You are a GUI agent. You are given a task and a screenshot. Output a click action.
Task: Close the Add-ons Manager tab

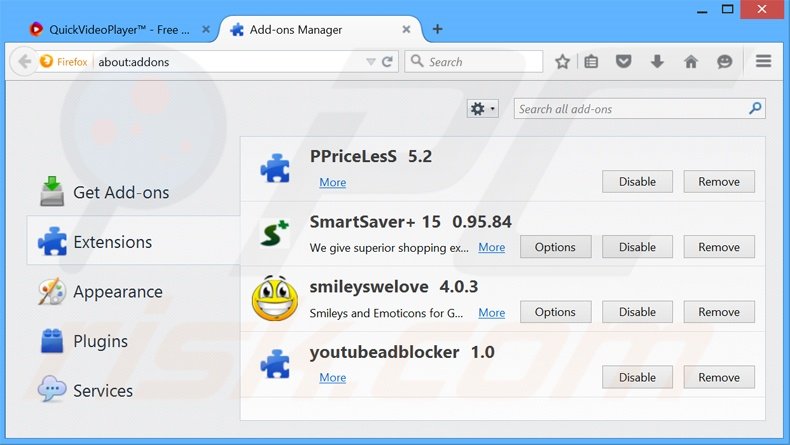[x=406, y=29]
